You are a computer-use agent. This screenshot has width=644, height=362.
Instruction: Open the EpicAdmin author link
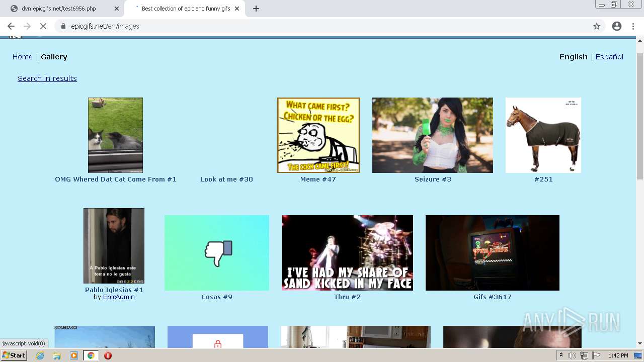pos(119,297)
